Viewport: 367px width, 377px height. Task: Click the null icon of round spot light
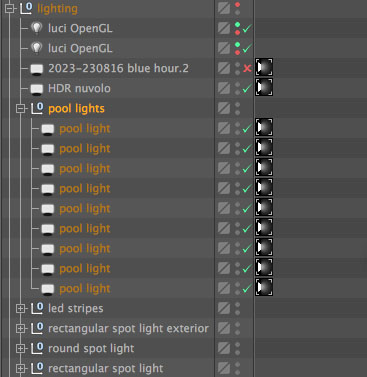[x=37, y=348]
